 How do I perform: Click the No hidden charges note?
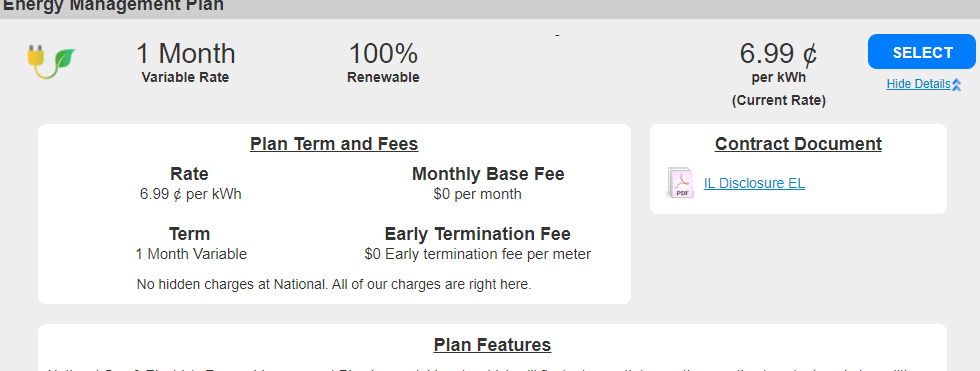(x=334, y=284)
